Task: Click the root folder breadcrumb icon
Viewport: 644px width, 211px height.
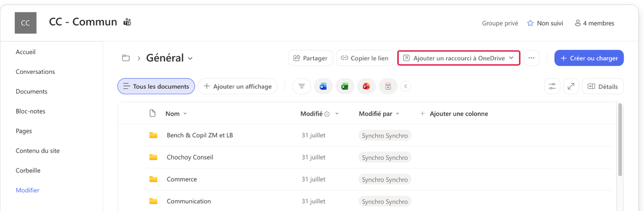Action: (x=126, y=58)
